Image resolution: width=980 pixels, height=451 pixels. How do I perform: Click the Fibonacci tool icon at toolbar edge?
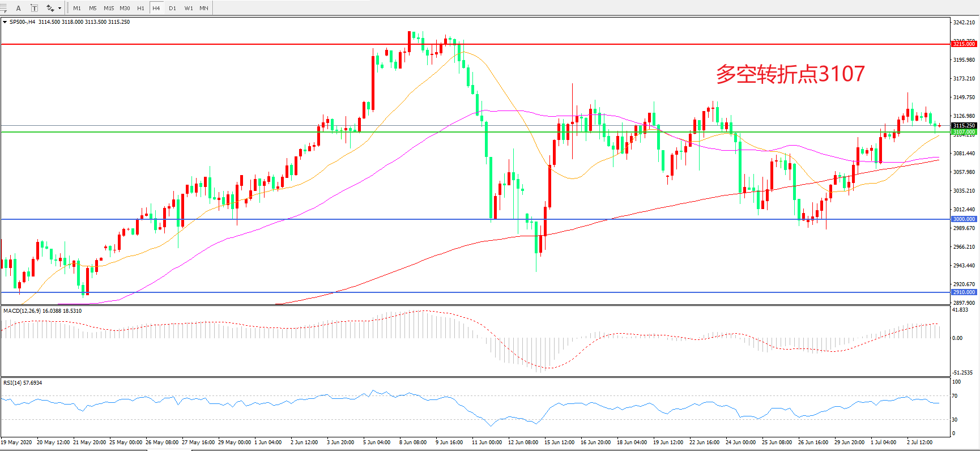3,8
